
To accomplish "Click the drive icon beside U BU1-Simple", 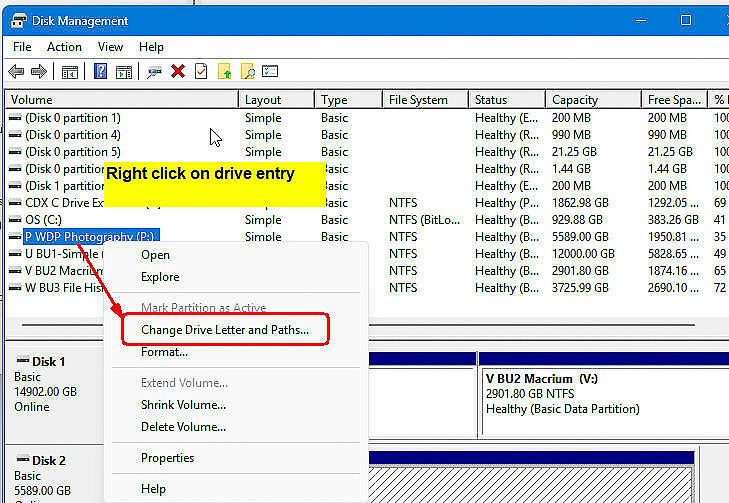I will click(15, 254).
